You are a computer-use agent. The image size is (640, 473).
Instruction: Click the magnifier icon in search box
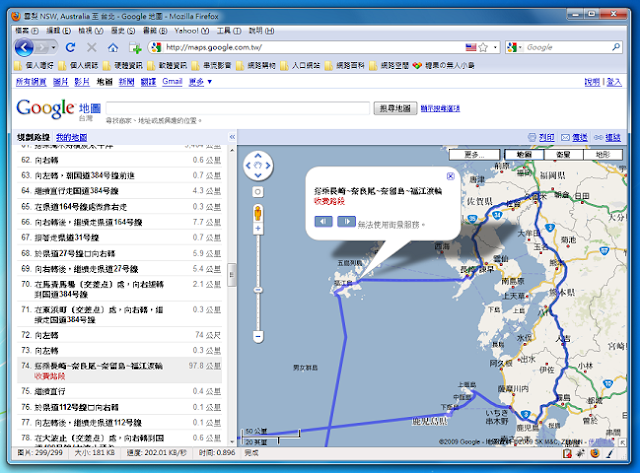pos(616,47)
